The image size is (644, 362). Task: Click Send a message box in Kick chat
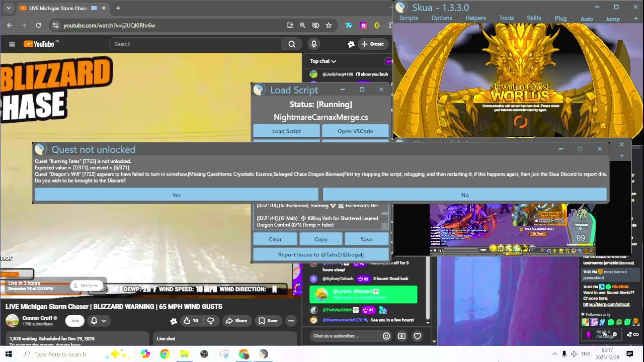pos(603,334)
